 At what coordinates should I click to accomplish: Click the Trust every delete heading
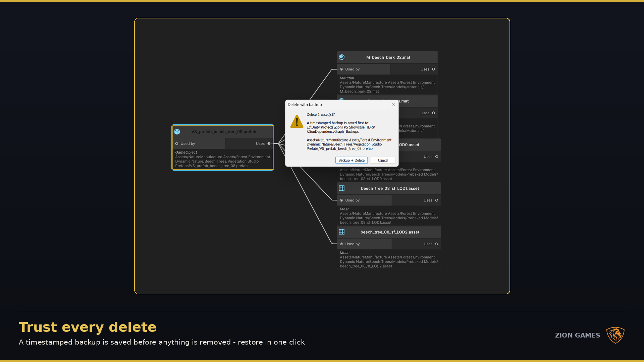pyautogui.click(x=88, y=327)
